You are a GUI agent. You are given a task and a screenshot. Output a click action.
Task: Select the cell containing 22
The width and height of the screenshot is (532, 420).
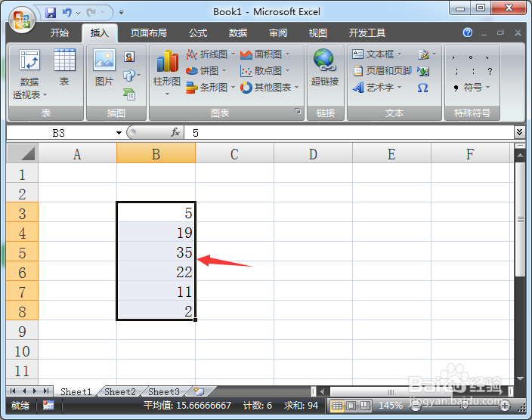pos(156,272)
